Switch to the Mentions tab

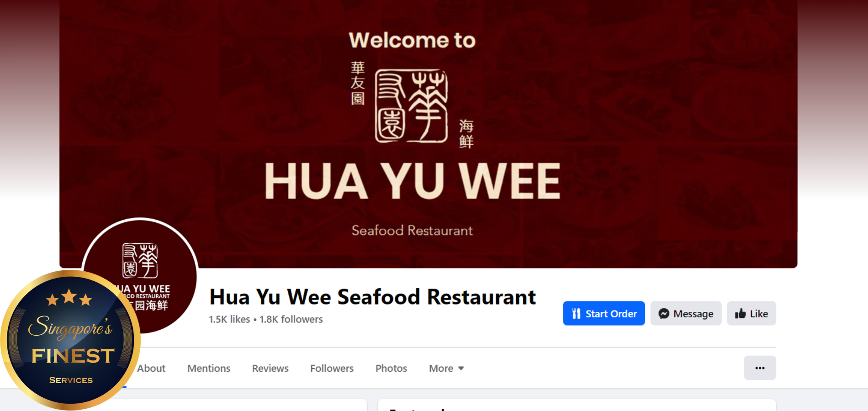click(x=209, y=369)
